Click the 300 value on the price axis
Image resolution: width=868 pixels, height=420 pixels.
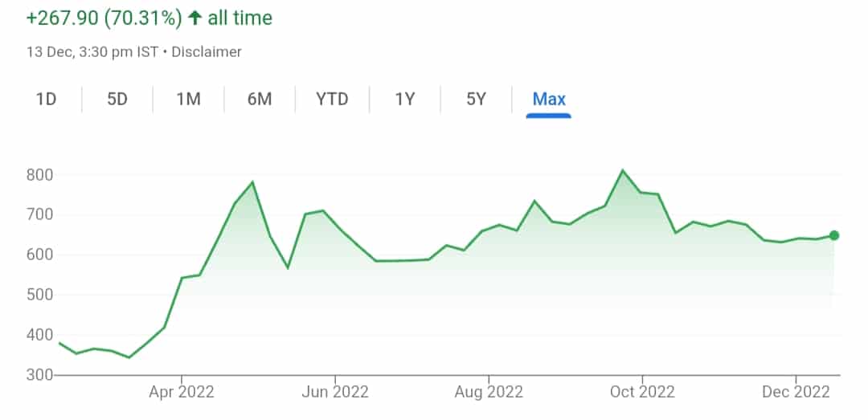39,375
